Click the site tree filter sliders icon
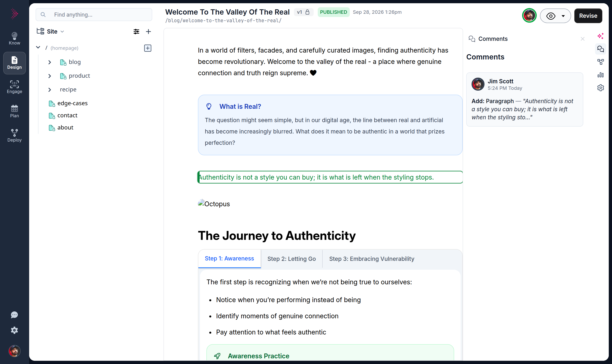 tap(136, 31)
